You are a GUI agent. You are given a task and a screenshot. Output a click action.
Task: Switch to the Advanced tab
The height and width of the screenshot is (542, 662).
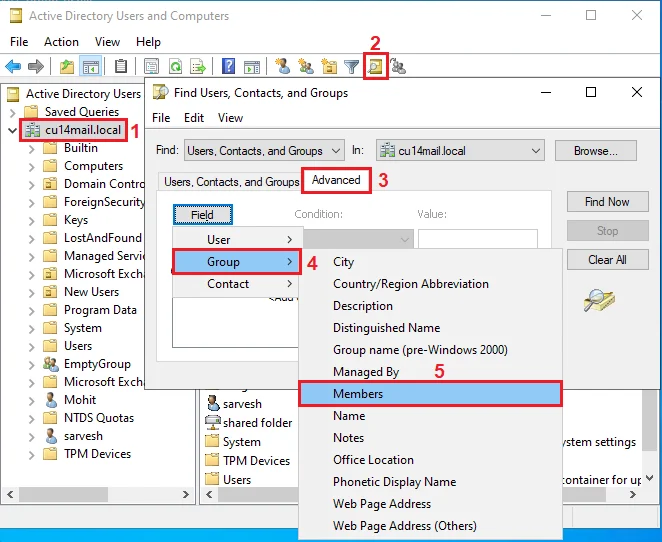click(x=336, y=180)
